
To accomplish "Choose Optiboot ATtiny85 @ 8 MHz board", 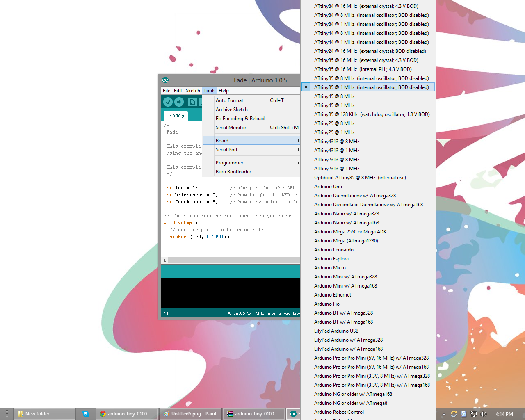I will (x=368, y=178).
